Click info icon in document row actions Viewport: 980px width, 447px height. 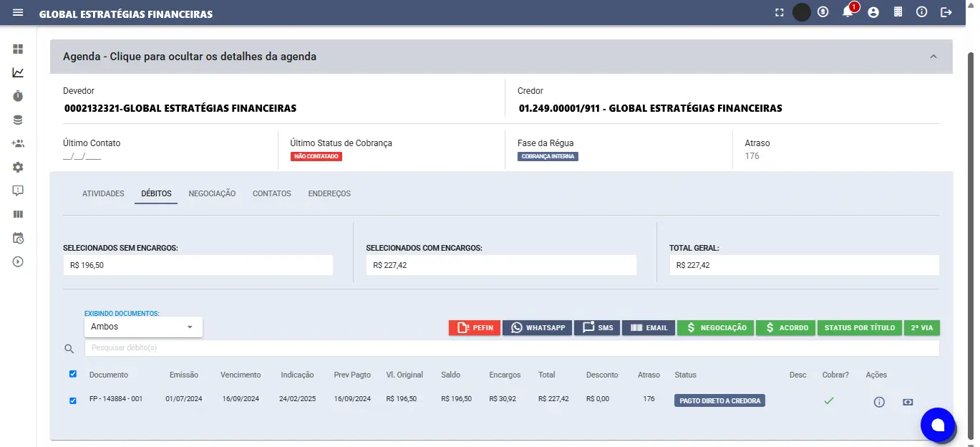coord(879,402)
